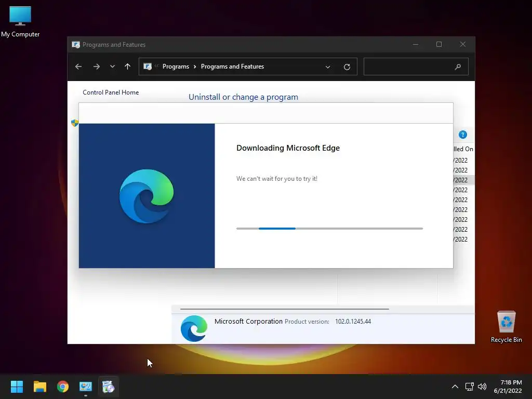532x399 pixels.
Task: Click the Programs and Features title icon
Action: [x=76, y=45]
